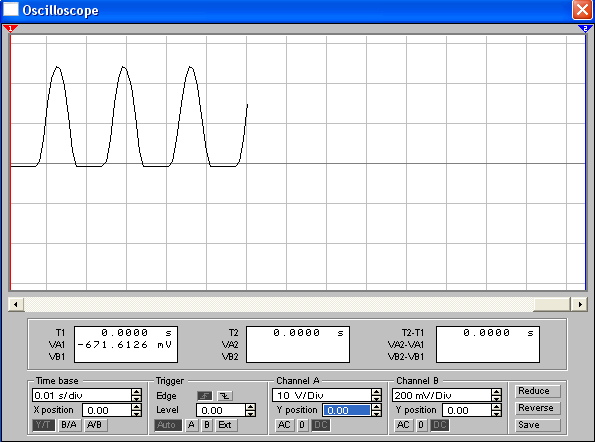
Task: Increase the Time base s/div value
Action: (x=137, y=392)
